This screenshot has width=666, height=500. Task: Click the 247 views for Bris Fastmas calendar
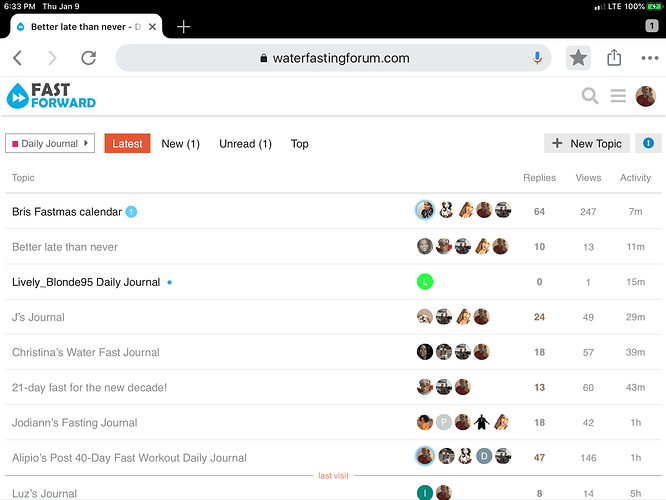point(588,212)
